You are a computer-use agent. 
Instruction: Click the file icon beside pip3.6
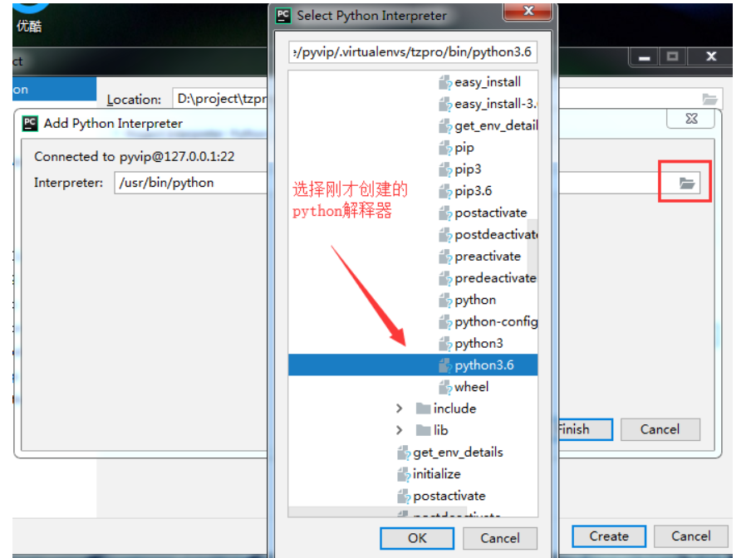click(445, 191)
